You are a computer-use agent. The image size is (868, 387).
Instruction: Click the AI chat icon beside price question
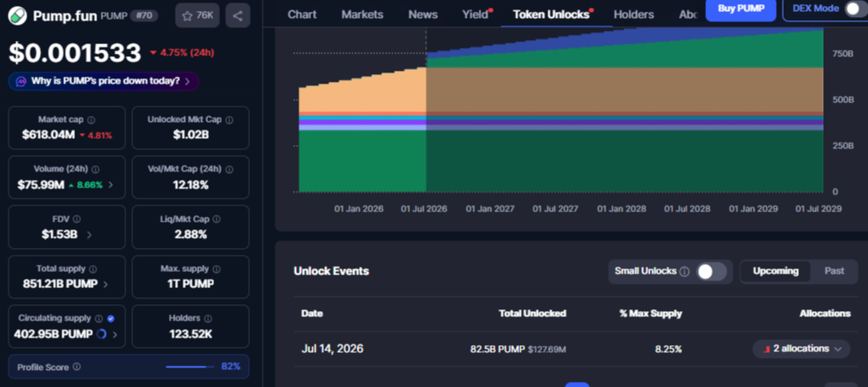point(21,81)
